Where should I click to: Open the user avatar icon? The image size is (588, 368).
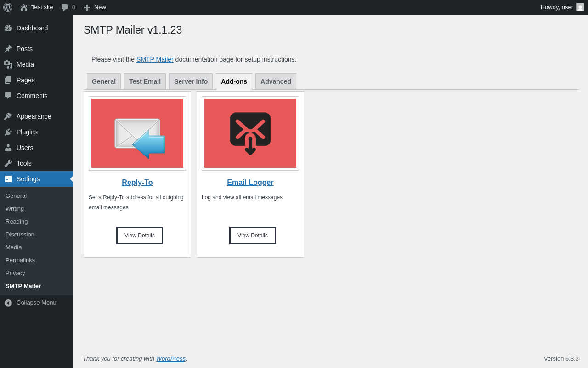coord(580,7)
